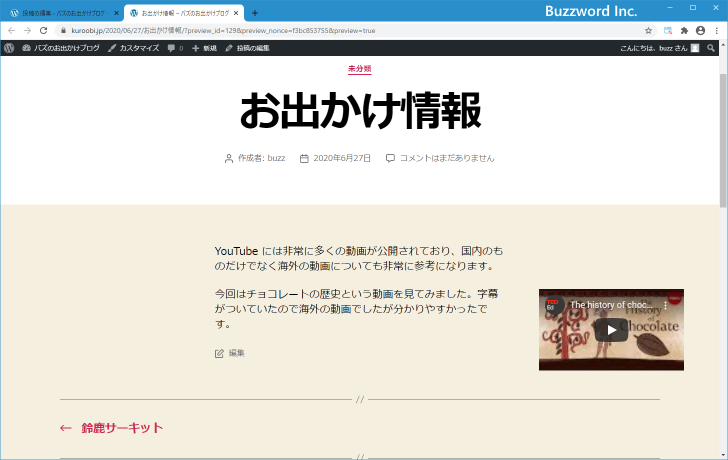Click the post date 2020年6月27日
Image resolution: width=728 pixels, height=460 pixels.
pos(342,158)
